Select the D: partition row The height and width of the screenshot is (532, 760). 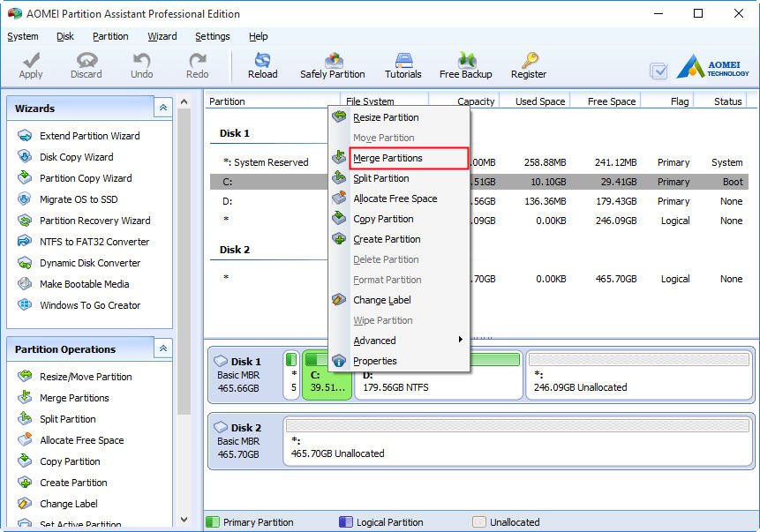coord(479,201)
